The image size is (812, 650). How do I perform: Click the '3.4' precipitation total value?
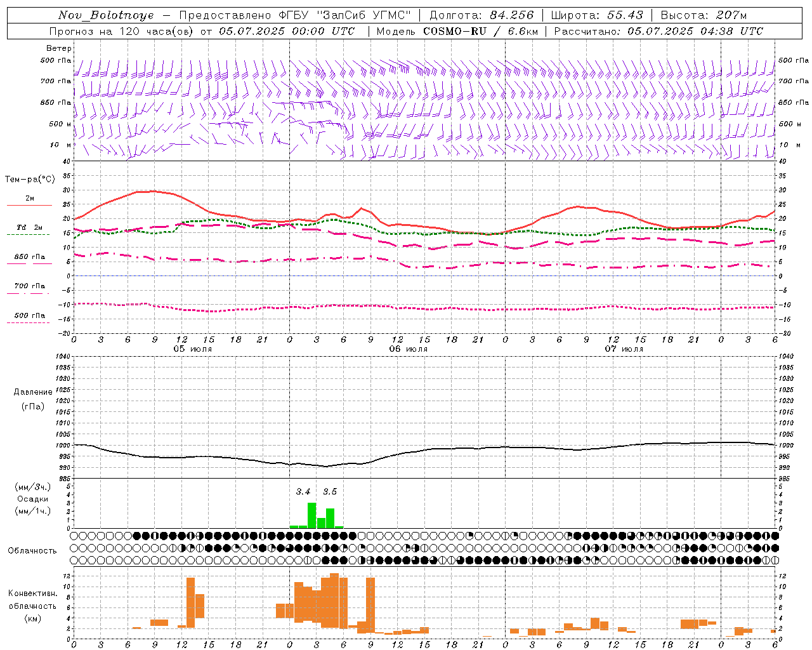(x=303, y=491)
